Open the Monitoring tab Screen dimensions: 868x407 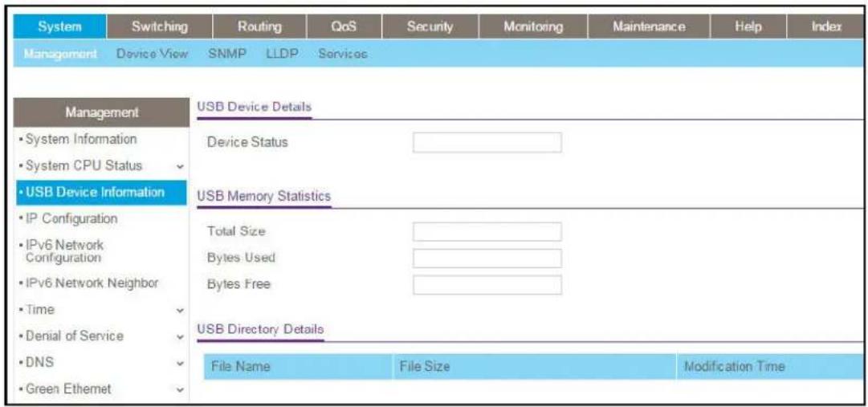coord(533,26)
